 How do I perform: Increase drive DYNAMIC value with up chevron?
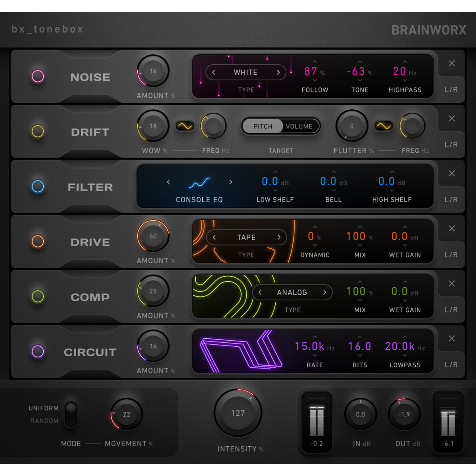(315, 227)
